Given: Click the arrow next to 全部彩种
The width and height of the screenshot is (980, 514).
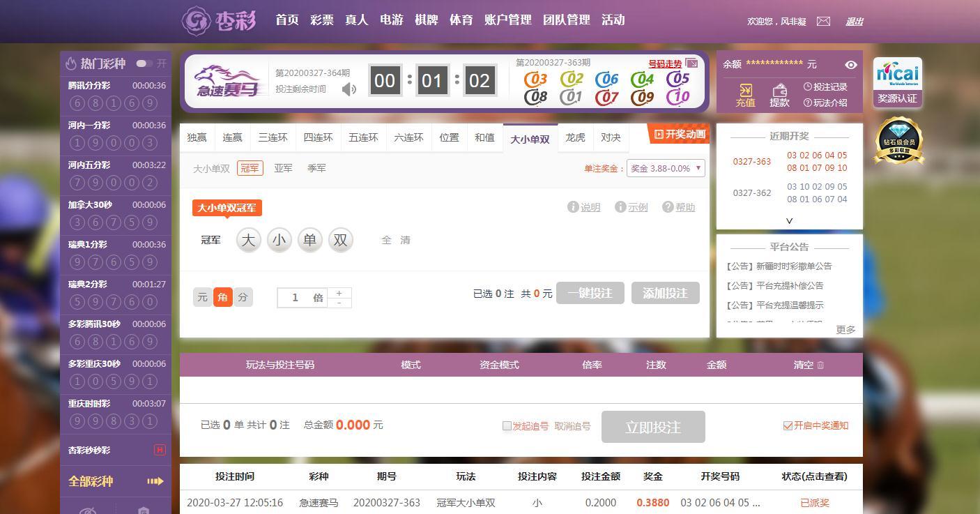Looking at the screenshot, I should 155,481.
